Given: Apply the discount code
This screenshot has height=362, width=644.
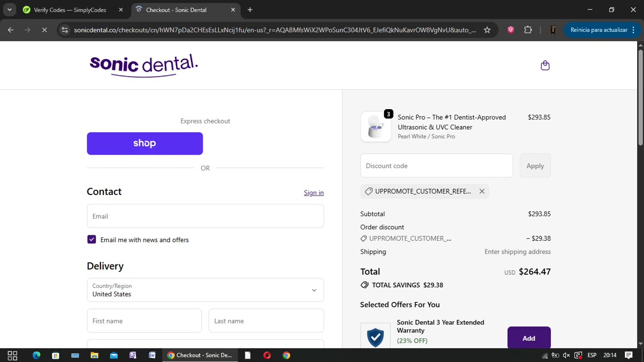Looking at the screenshot, I should 535,166.
